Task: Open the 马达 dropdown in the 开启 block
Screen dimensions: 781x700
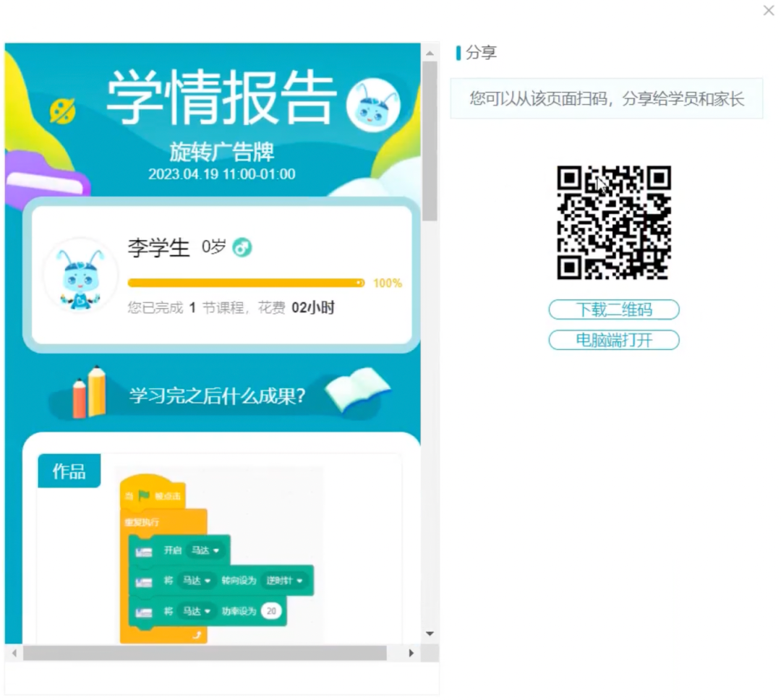Action: 205,550
